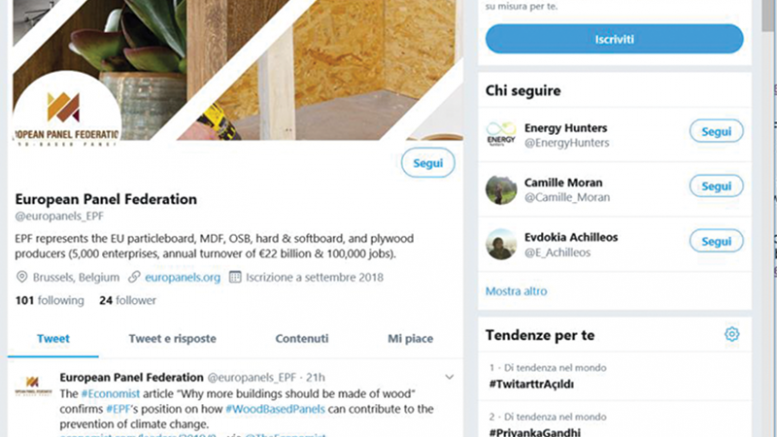Open the europanels.org website link
777x437 pixels.
pos(182,277)
